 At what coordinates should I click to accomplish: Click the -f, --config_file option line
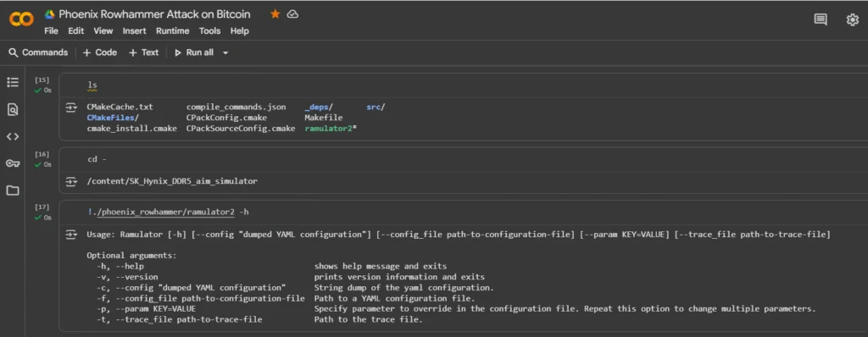pyautogui.click(x=285, y=298)
